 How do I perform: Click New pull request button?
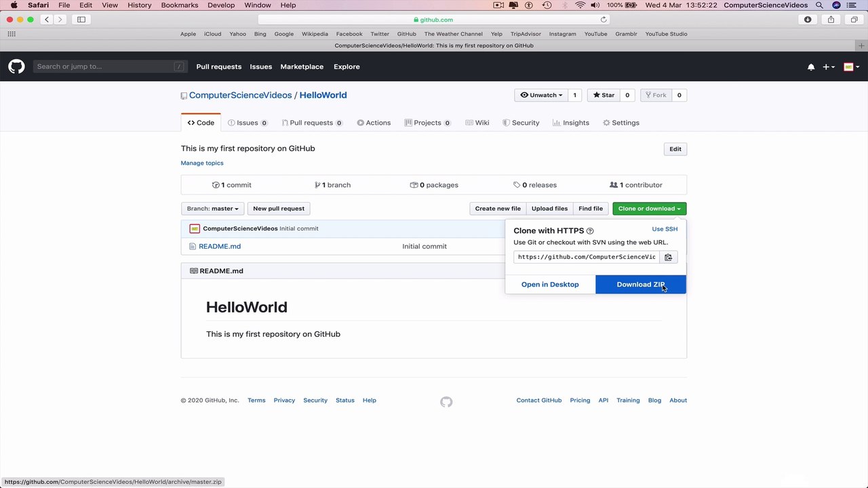coord(279,209)
